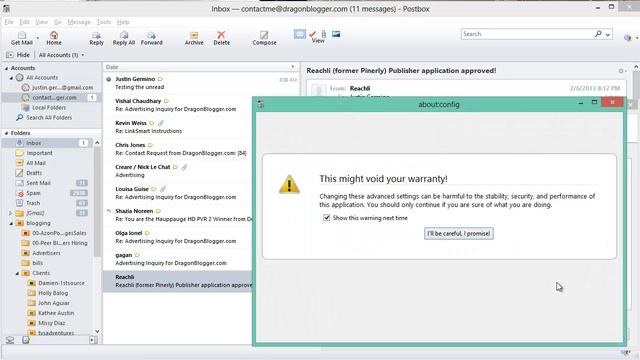Open the Help menu
The image size is (640, 360).
(x=123, y=22)
